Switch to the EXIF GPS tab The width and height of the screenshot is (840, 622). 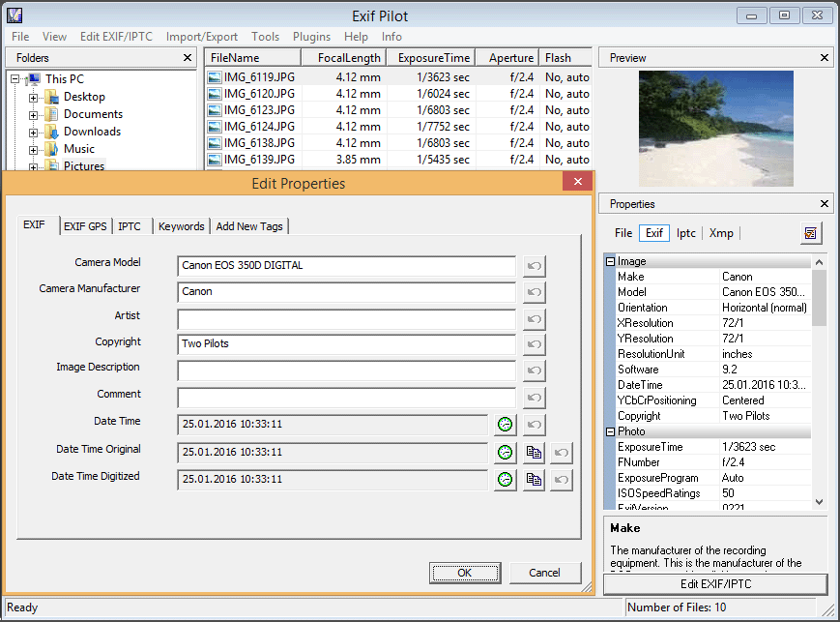pyautogui.click(x=84, y=225)
